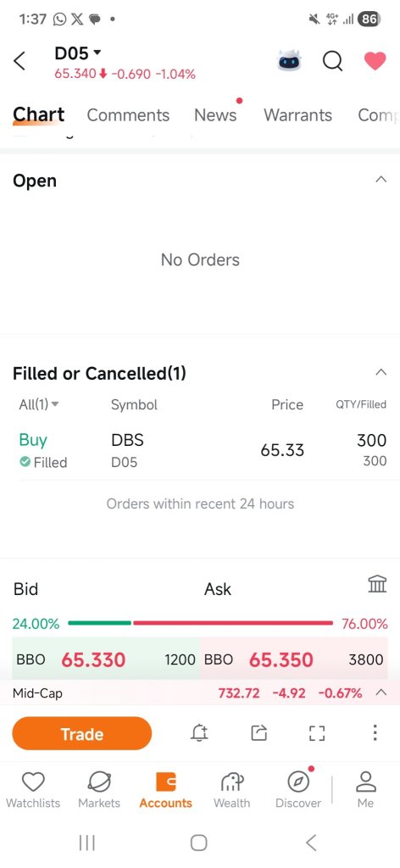The width and height of the screenshot is (400, 868).
Task: Tap the share icon beside Trade
Action: coord(259,733)
